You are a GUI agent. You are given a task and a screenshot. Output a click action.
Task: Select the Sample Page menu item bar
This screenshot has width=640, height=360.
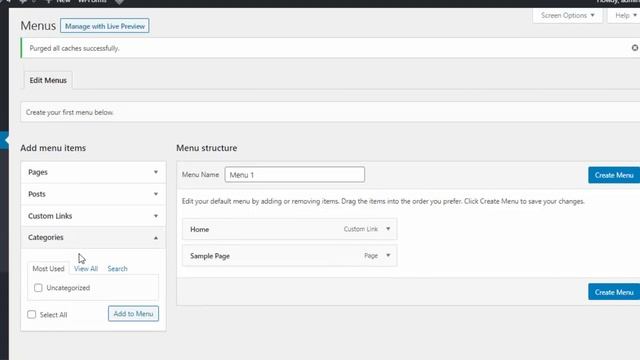[x=289, y=256]
